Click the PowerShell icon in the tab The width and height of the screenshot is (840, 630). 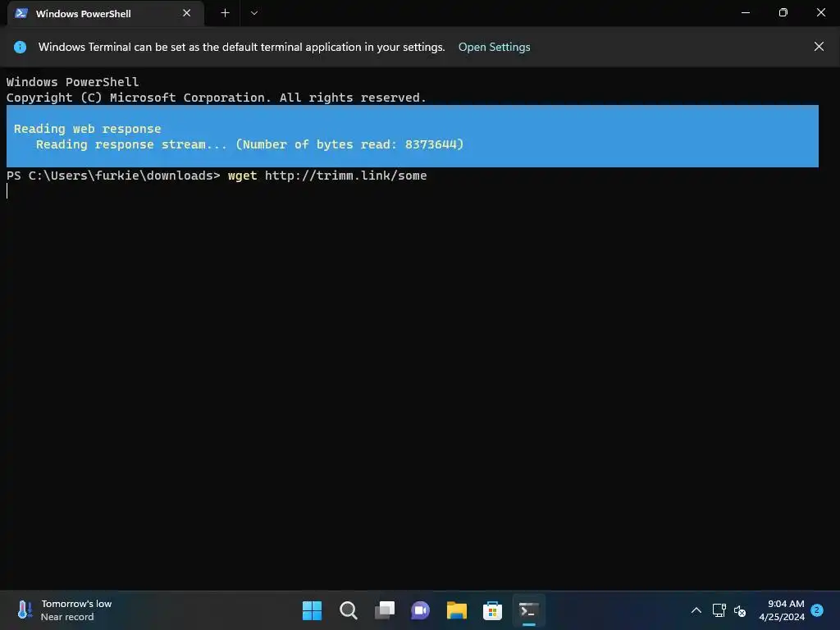[21, 13]
